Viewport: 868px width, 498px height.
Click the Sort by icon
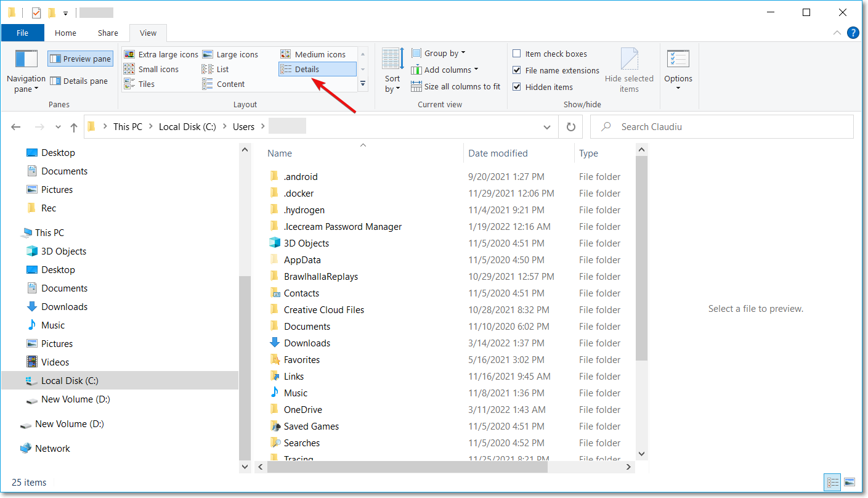[x=392, y=60]
